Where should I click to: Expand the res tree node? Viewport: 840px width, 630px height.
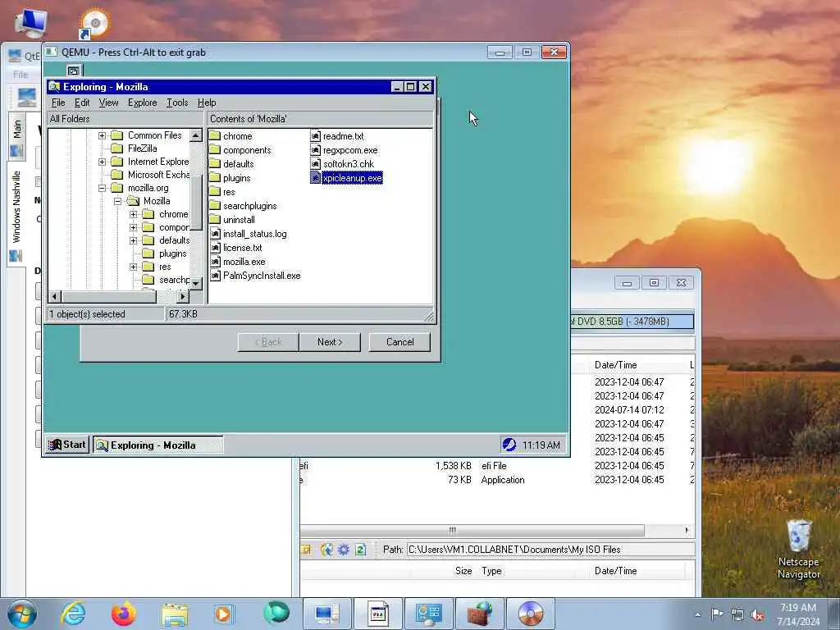pyautogui.click(x=134, y=267)
